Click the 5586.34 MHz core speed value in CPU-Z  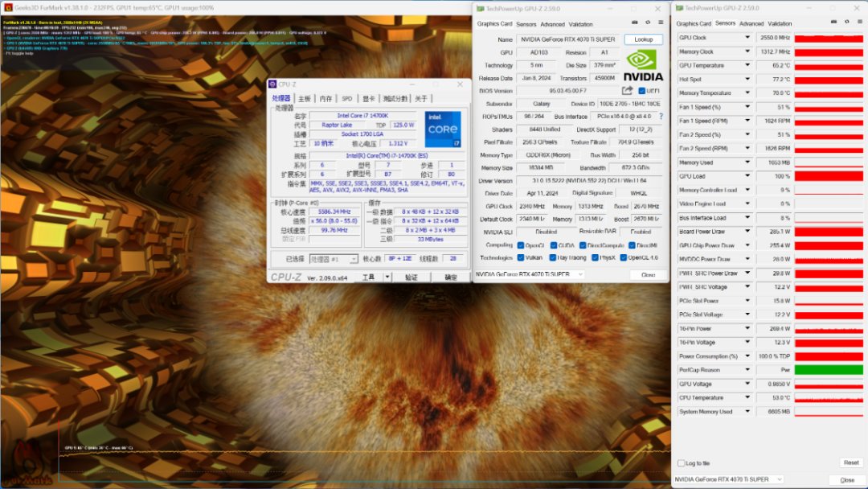click(x=335, y=212)
